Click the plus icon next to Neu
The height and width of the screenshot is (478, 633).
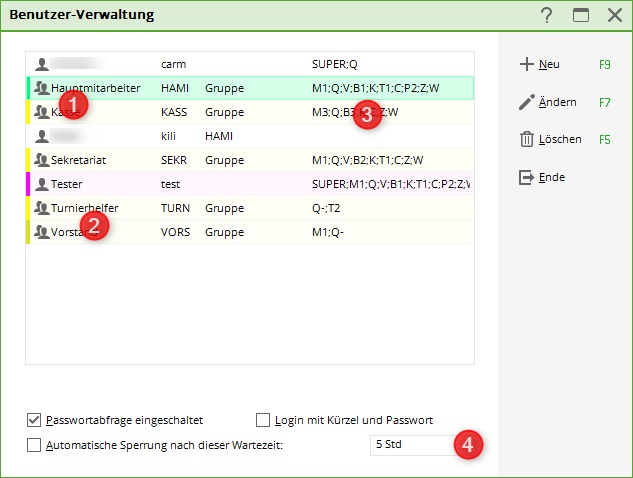coord(526,64)
